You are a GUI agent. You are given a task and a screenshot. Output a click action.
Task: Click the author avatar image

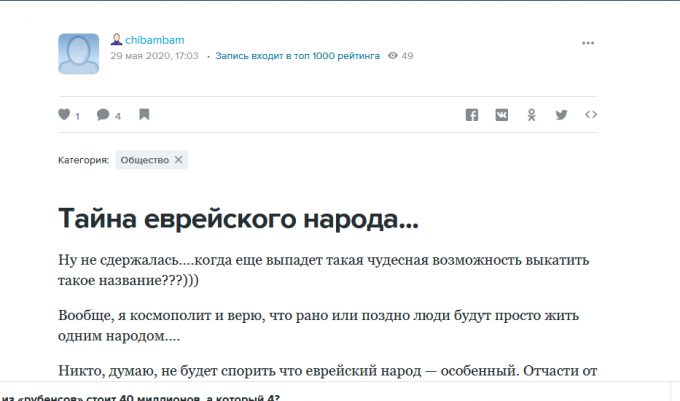coord(78,53)
